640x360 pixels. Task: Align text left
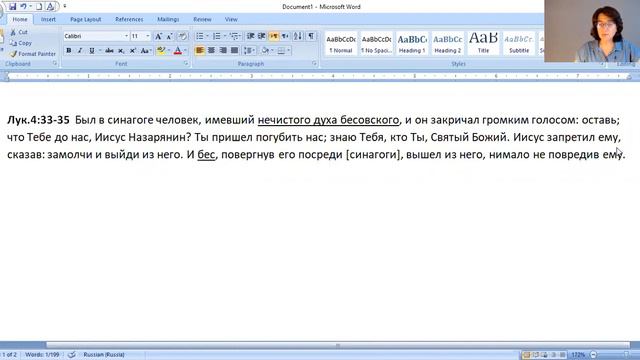200,51
